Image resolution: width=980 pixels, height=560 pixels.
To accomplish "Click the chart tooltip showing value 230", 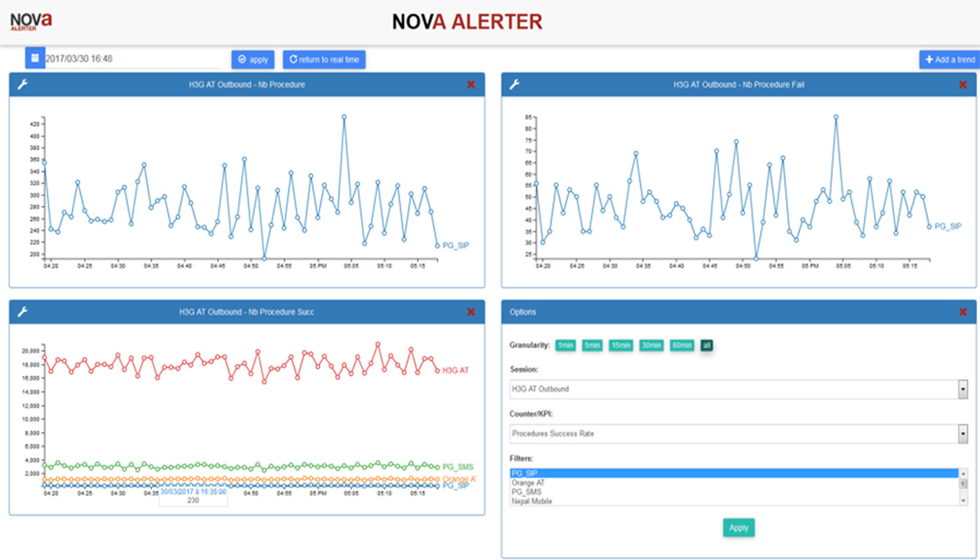I will point(193,496).
